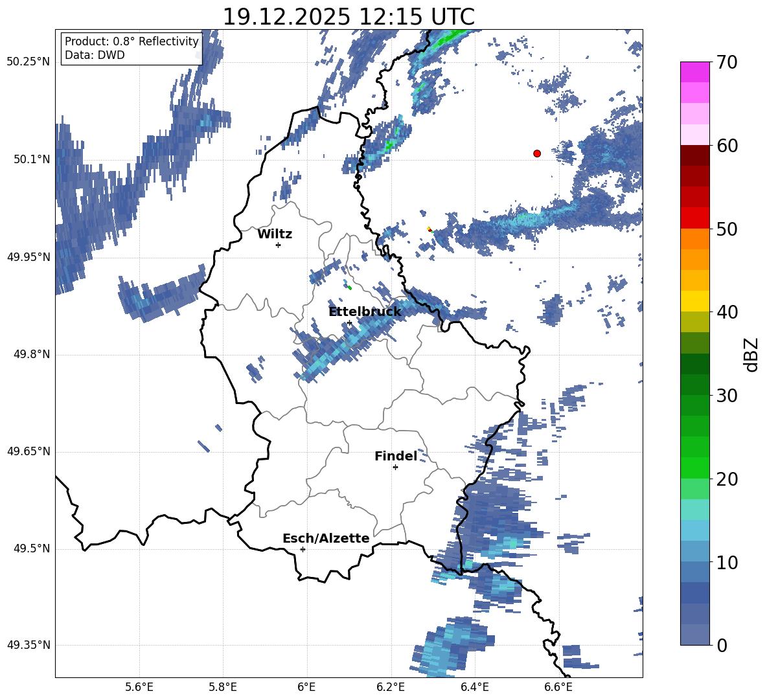Click the Findel location cross marker

point(395,468)
